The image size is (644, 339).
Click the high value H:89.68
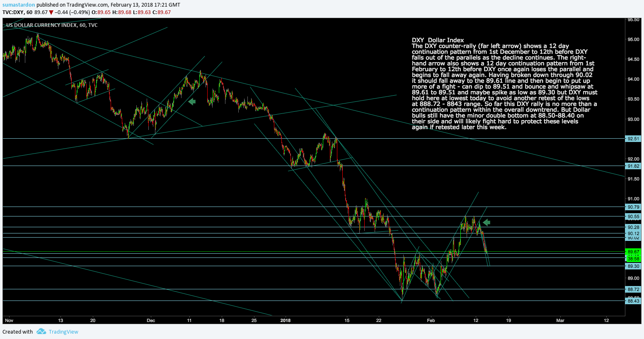[x=122, y=12]
